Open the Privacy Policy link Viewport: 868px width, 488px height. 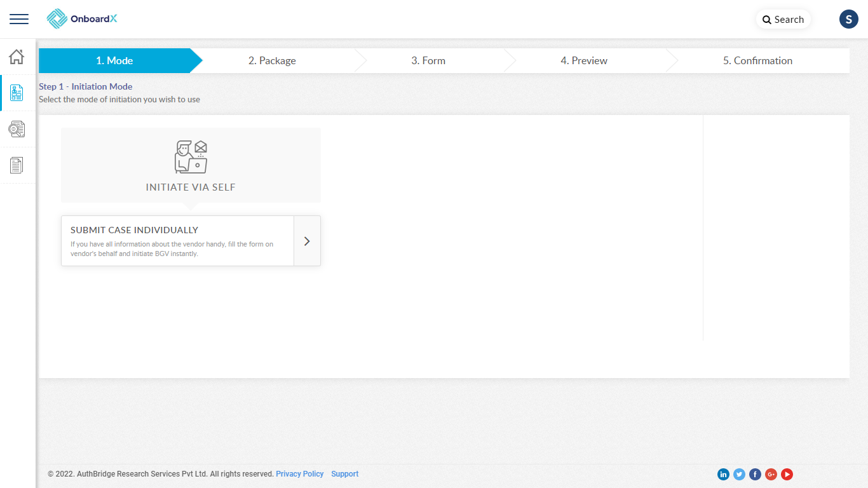pyautogui.click(x=300, y=474)
